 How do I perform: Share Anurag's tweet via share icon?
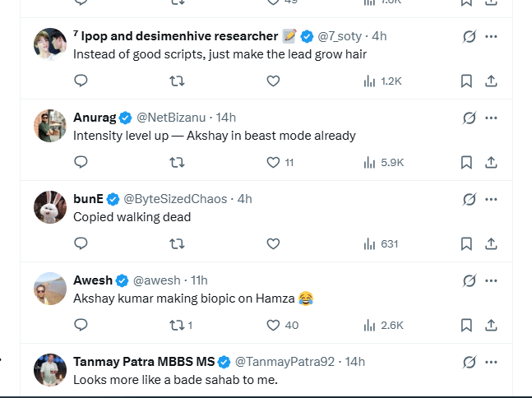point(491,163)
